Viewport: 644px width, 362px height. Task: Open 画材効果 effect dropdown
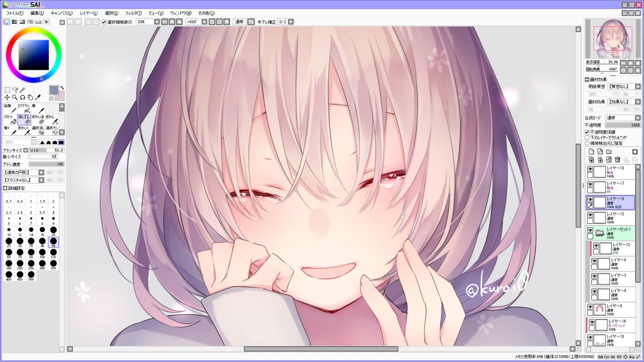tap(638, 102)
